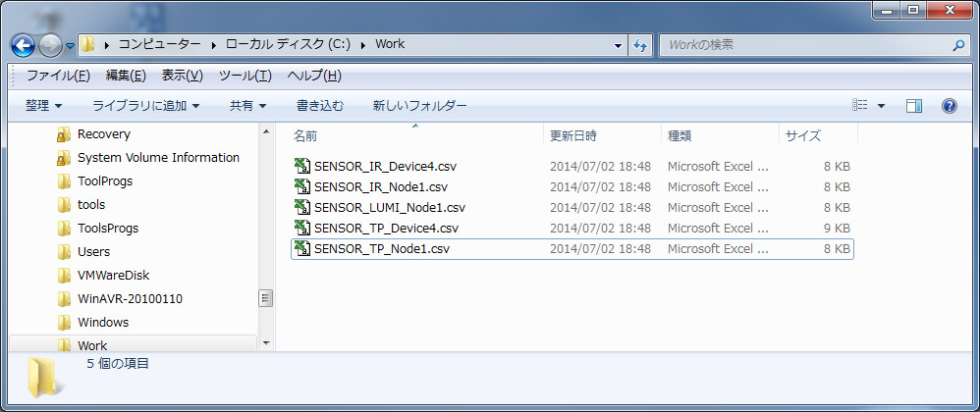Select file name SENSOR_IR_Device4.csv
980x412 pixels.
pyautogui.click(x=385, y=167)
